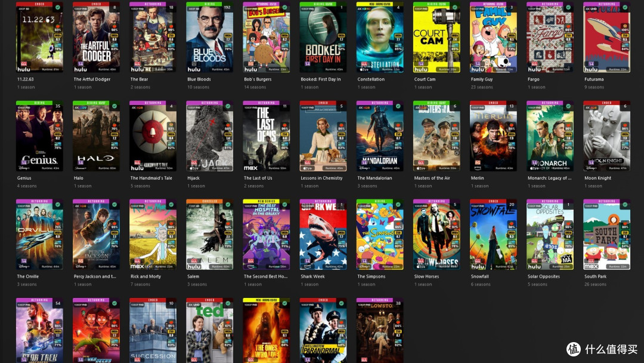Image resolution: width=644 pixels, height=363 pixels.
Task: Click the hulu logo on the Court Cam poster
Action: click(422, 69)
